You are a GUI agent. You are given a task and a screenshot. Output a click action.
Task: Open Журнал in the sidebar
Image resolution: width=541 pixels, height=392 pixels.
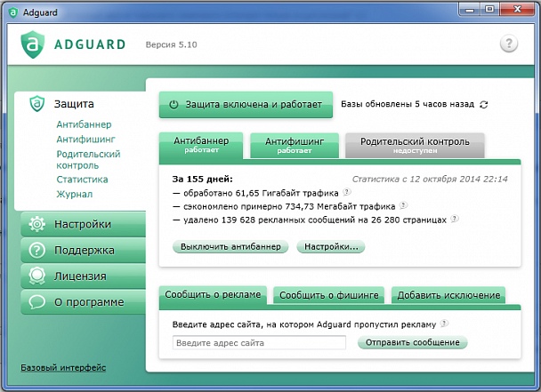[75, 194]
